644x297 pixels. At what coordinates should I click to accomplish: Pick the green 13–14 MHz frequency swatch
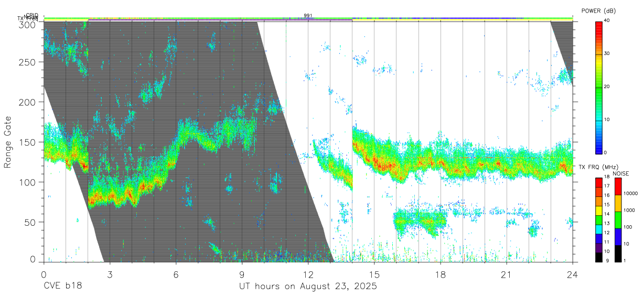tap(598, 219)
